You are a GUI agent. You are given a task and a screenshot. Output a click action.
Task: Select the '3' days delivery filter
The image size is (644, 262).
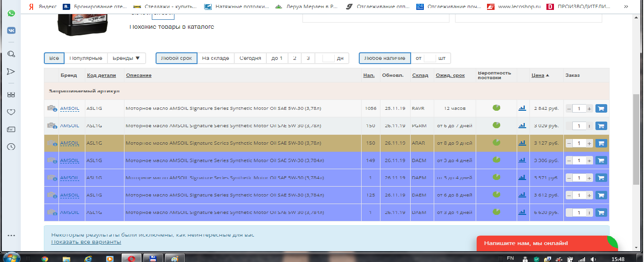pos(308,58)
